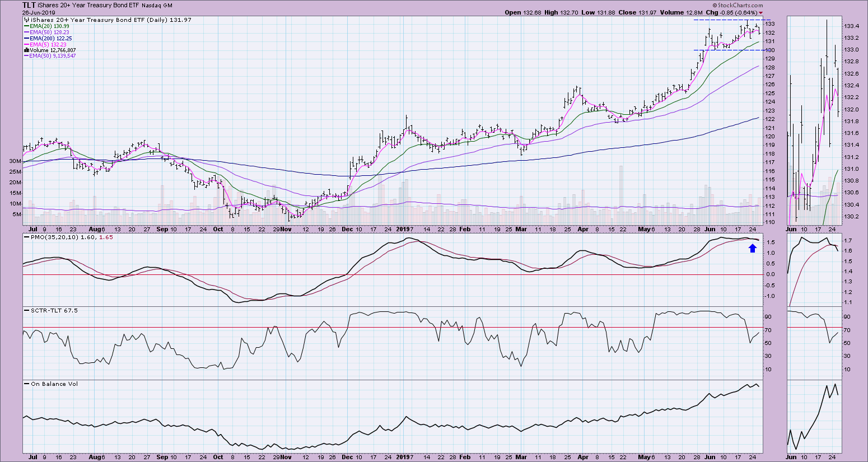868x462 pixels.
Task: Click the TLT ticker symbol in the header
Action: tap(30, 5)
